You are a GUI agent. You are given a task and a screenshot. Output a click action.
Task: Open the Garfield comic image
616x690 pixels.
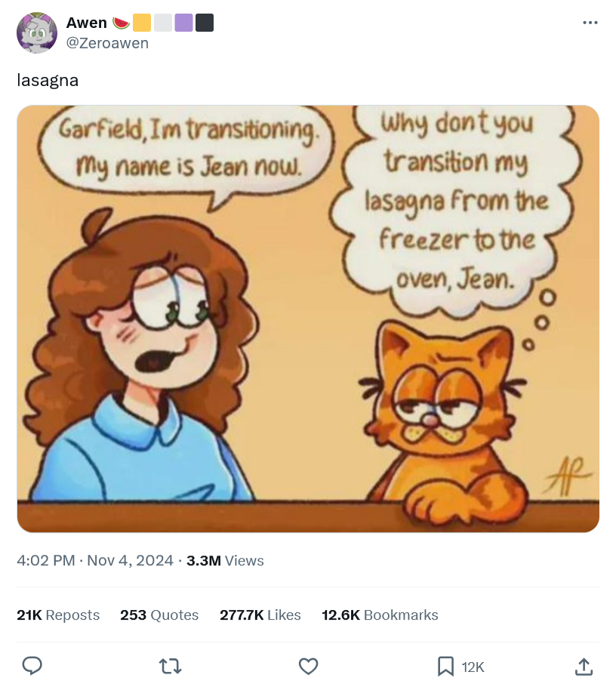pyautogui.click(x=308, y=319)
